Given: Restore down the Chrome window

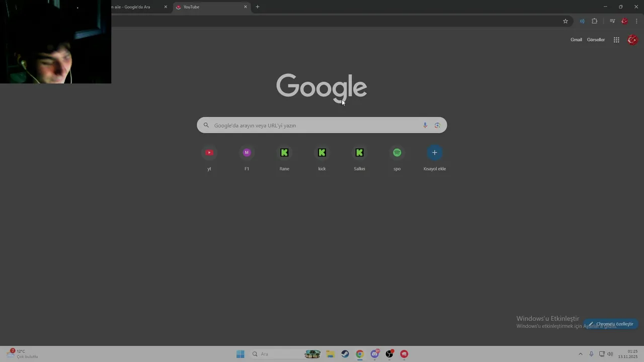Looking at the screenshot, I should pyautogui.click(x=621, y=7).
